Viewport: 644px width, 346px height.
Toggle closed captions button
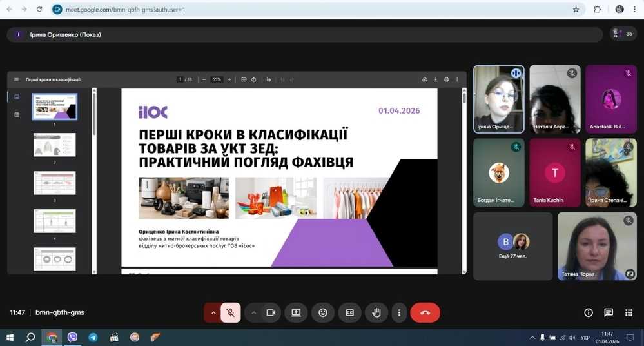coord(349,313)
